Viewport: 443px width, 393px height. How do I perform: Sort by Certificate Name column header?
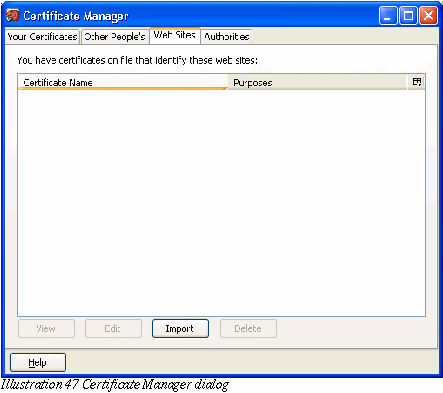(123, 82)
